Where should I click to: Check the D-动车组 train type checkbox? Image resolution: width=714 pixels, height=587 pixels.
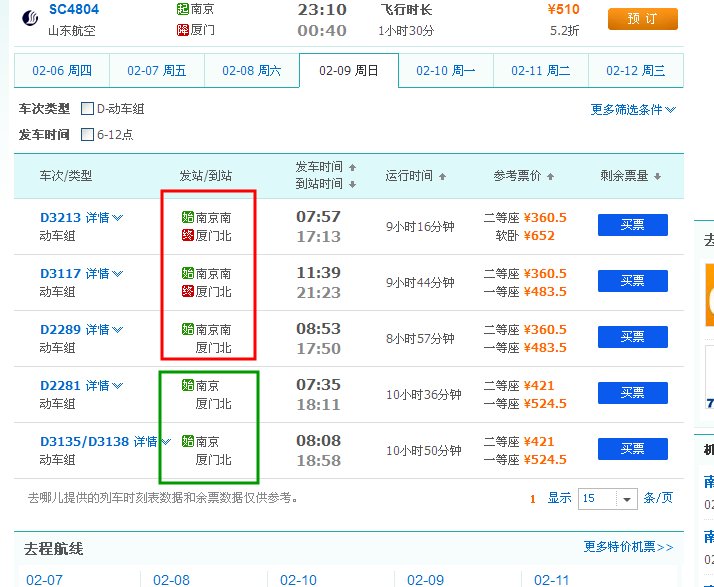(x=87, y=108)
